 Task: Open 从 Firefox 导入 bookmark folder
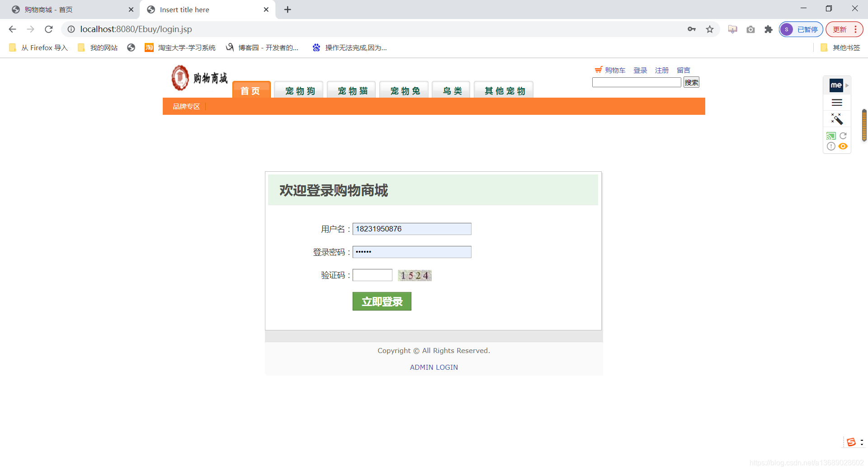tap(38, 47)
